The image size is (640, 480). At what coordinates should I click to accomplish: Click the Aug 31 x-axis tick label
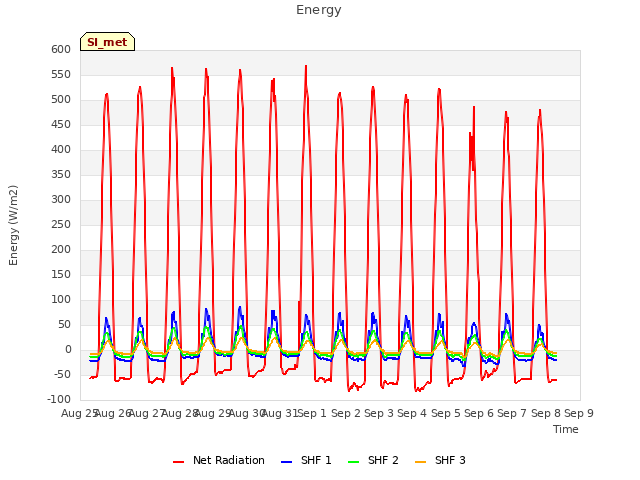click(x=279, y=413)
